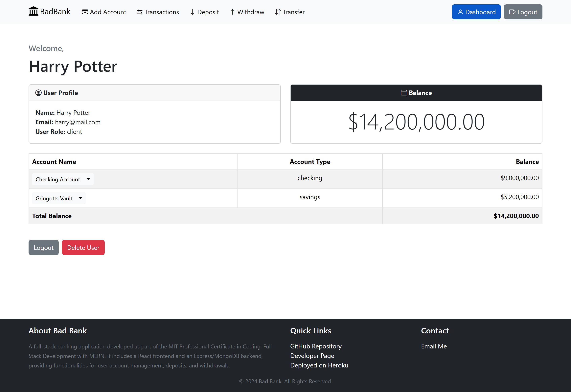Open the Transactions nav item
Viewport: 571px width, 392px height.
[x=161, y=12]
